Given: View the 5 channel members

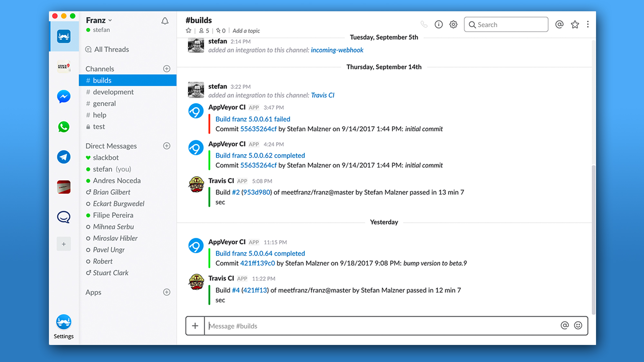Looking at the screenshot, I should (x=204, y=31).
